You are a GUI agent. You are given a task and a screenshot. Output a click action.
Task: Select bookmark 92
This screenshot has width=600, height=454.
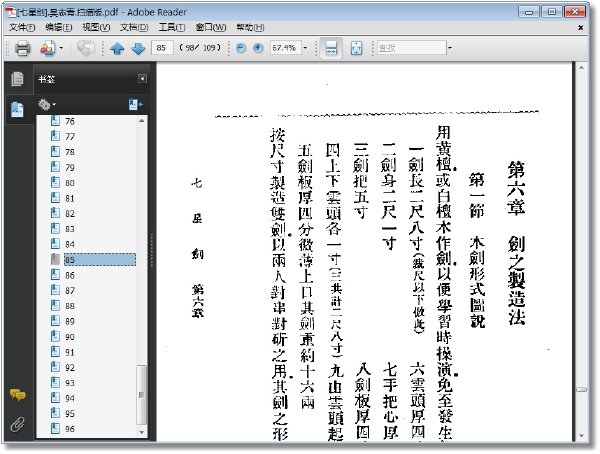(x=70, y=367)
